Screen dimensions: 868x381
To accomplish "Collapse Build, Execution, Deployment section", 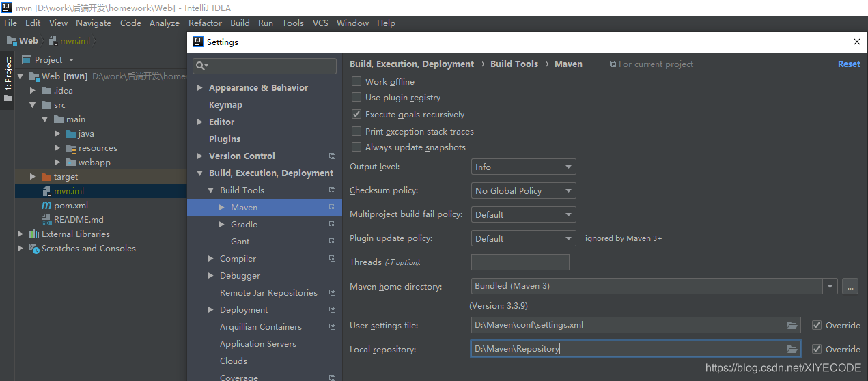I will pos(200,173).
